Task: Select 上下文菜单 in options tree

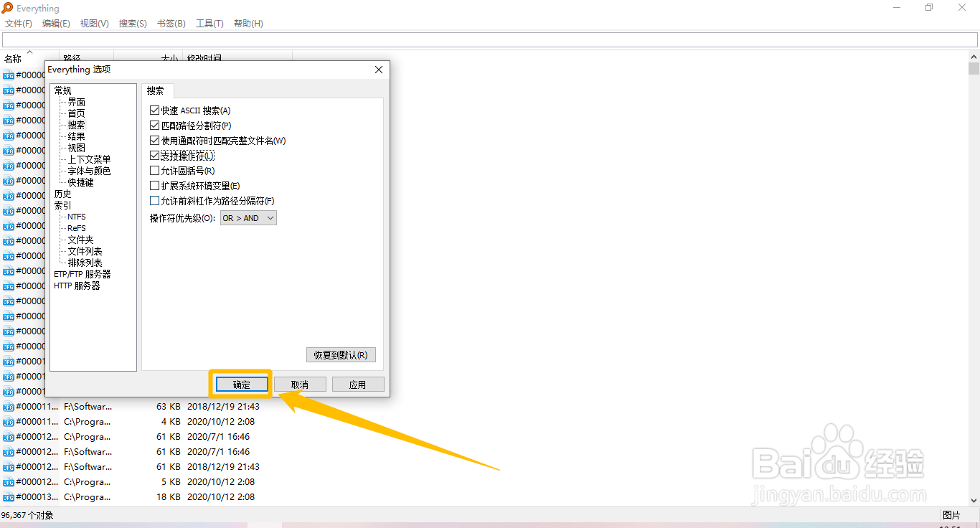Action: [89, 159]
